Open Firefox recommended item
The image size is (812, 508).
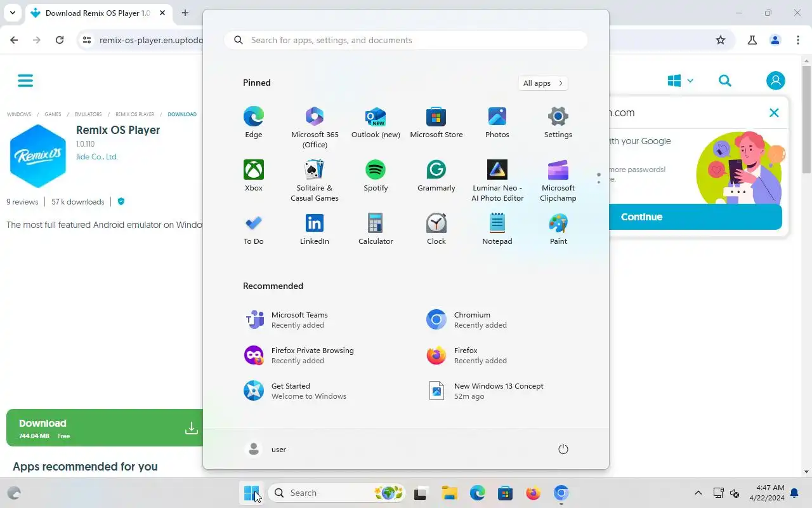tap(497, 355)
